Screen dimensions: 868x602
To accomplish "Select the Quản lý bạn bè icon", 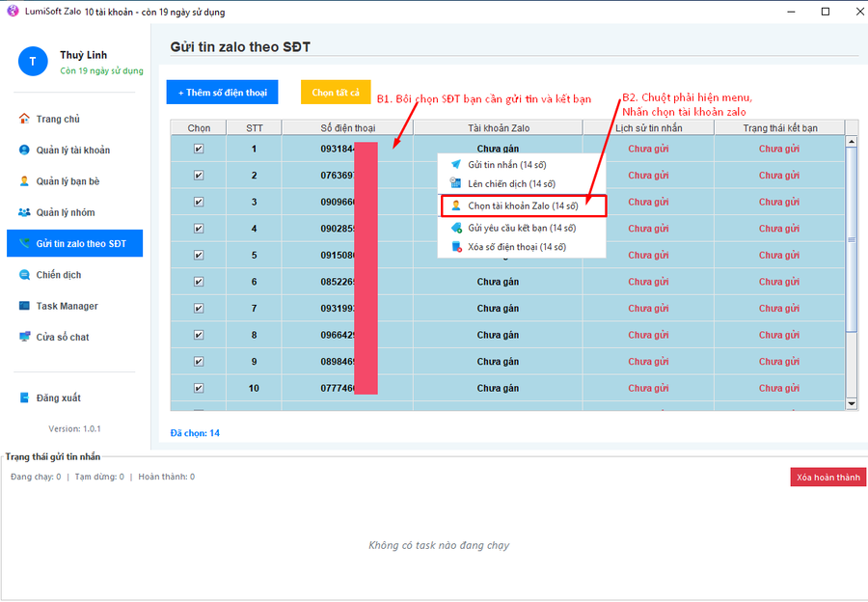I will [25, 181].
